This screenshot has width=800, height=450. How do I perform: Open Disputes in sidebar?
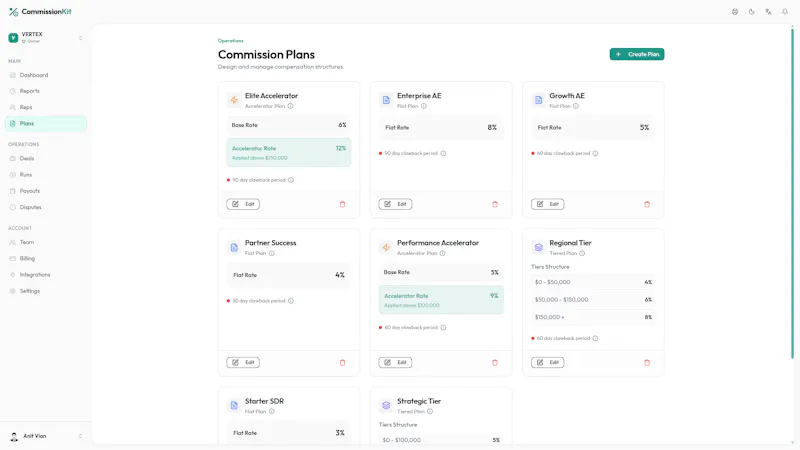45,207
